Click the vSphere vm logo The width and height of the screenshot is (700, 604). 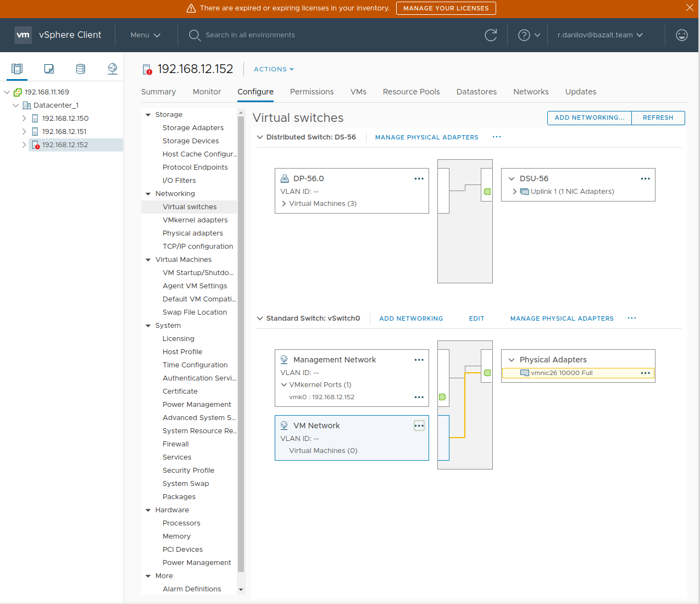pyautogui.click(x=23, y=35)
